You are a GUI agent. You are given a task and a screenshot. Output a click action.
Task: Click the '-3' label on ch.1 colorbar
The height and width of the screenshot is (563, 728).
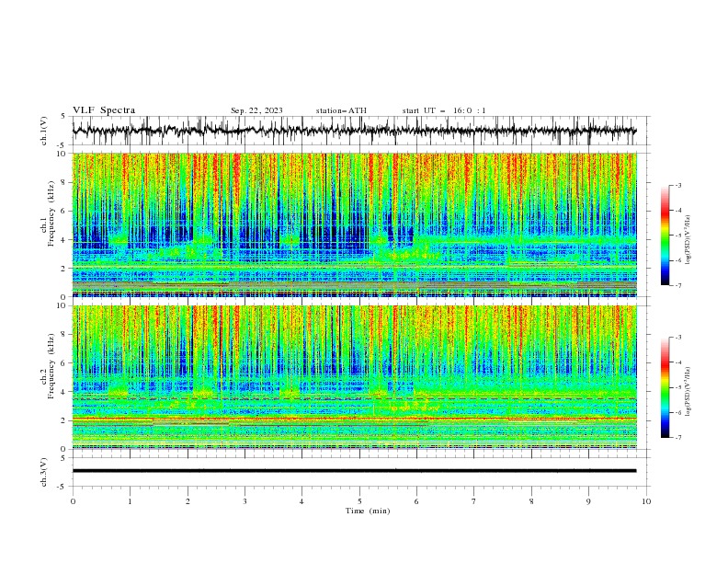tap(677, 185)
